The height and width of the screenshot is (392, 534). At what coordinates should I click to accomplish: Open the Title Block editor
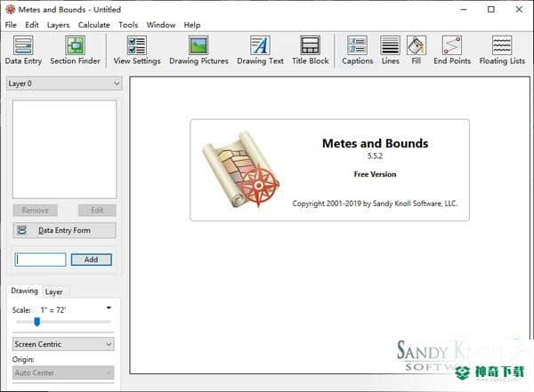click(311, 51)
